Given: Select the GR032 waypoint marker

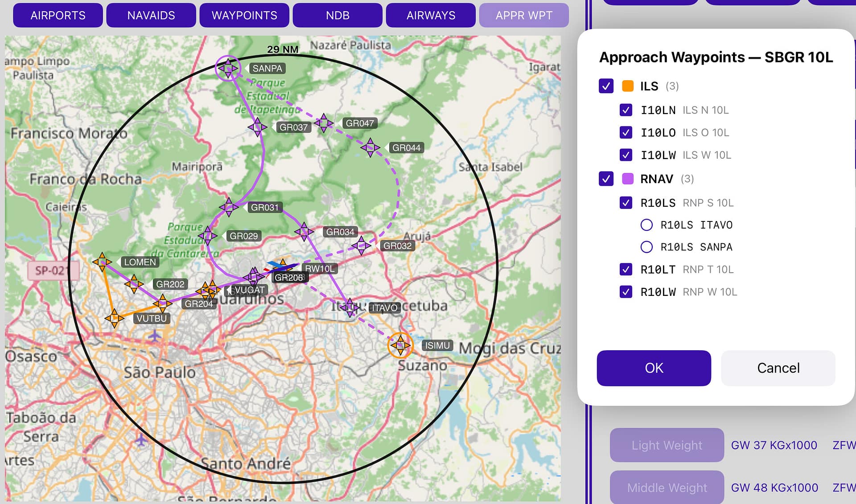Looking at the screenshot, I should 361,245.
